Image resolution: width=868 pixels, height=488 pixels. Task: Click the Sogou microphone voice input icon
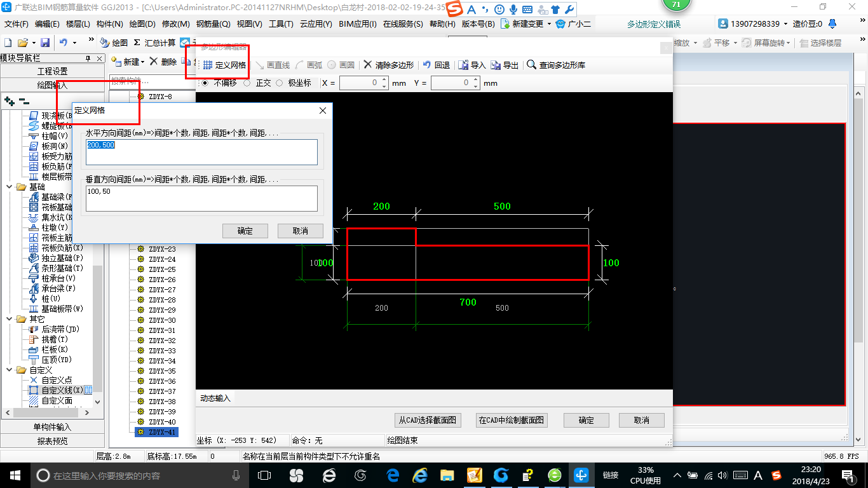[513, 10]
